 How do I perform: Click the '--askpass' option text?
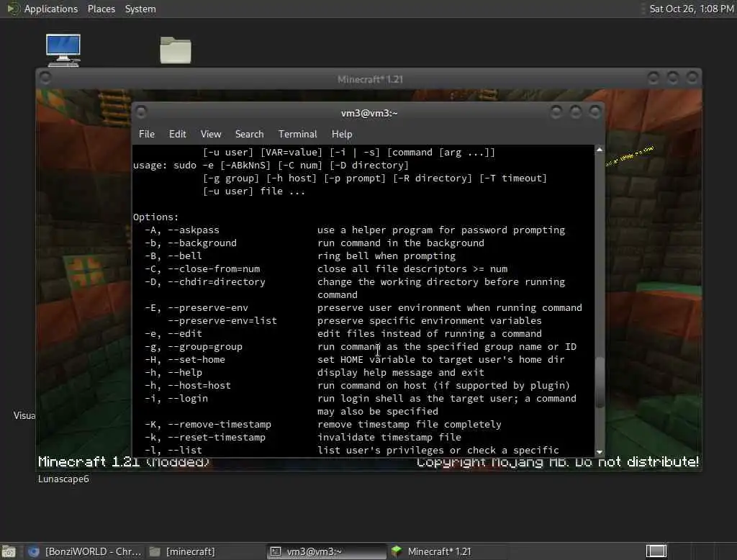[194, 230]
